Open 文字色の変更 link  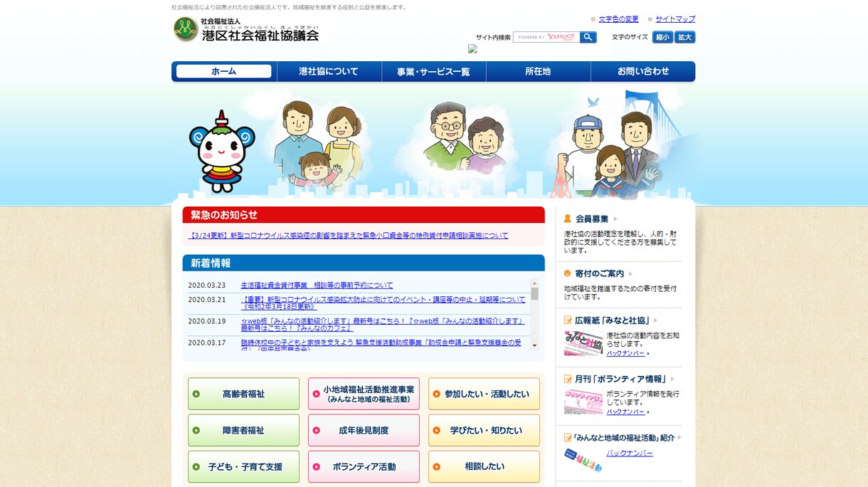pos(618,19)
